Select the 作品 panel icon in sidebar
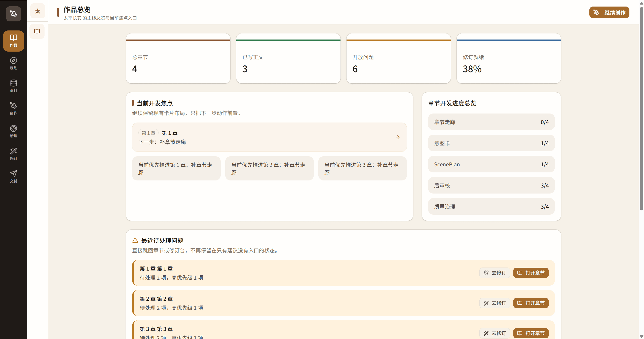Viewport: 644px width, 339px height. click(13, 41)
